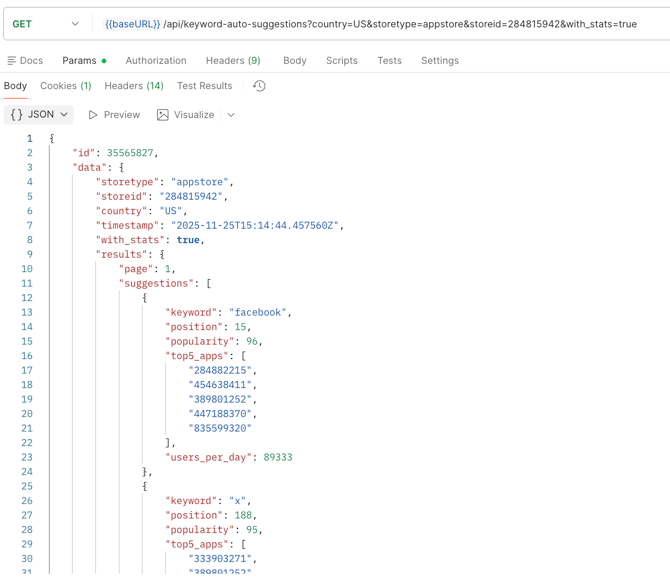This screenshot has height=577, width=670.
Task: Show the response Headers (14) tab
Action: tap(134, 86)
